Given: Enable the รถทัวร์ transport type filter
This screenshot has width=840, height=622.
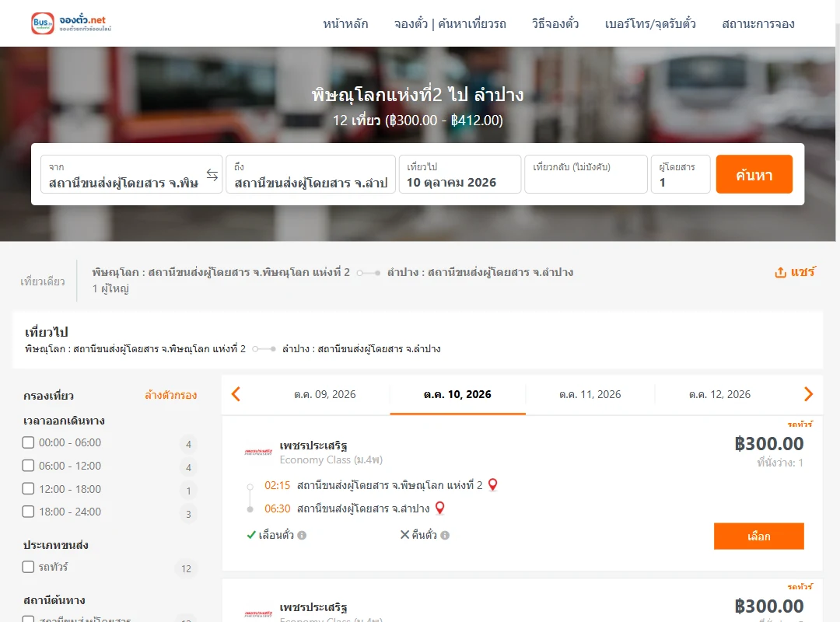Looking at the screenshot, I should [29, 567].
